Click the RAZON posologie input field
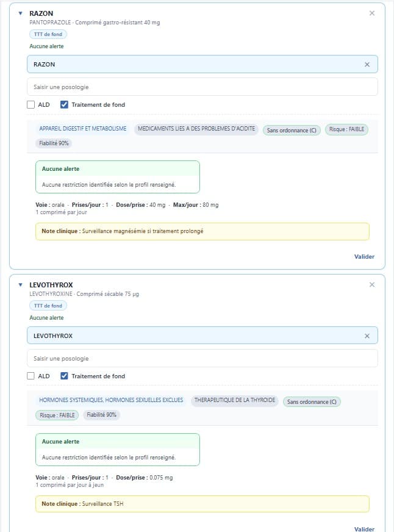This screenshot has width=394, height=532. [x=202, y=87]
